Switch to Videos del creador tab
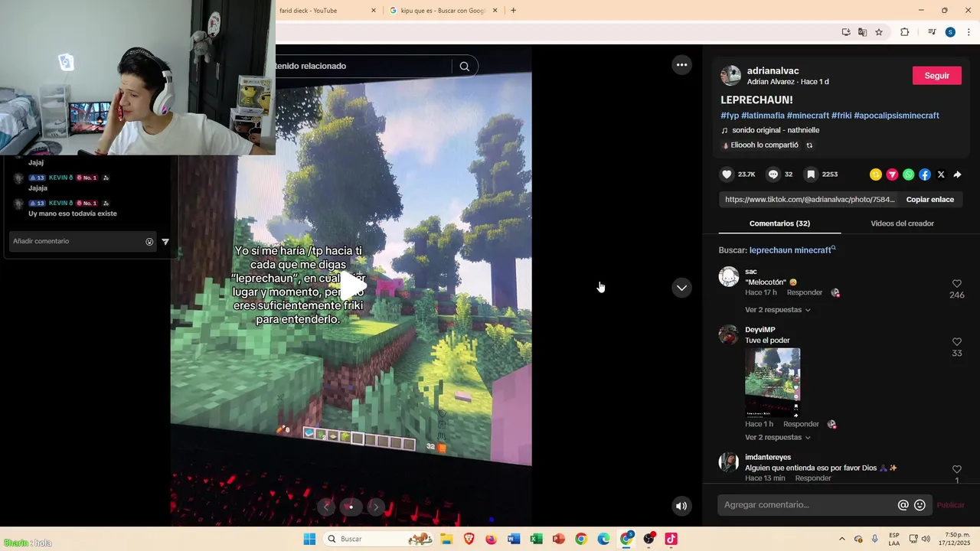 (902, 223)
